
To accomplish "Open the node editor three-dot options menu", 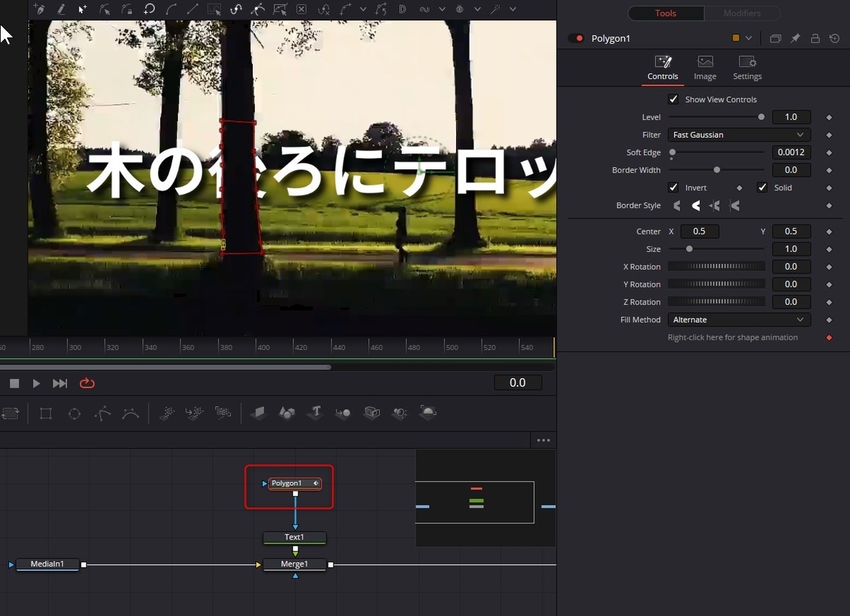I will pos(543,440).
